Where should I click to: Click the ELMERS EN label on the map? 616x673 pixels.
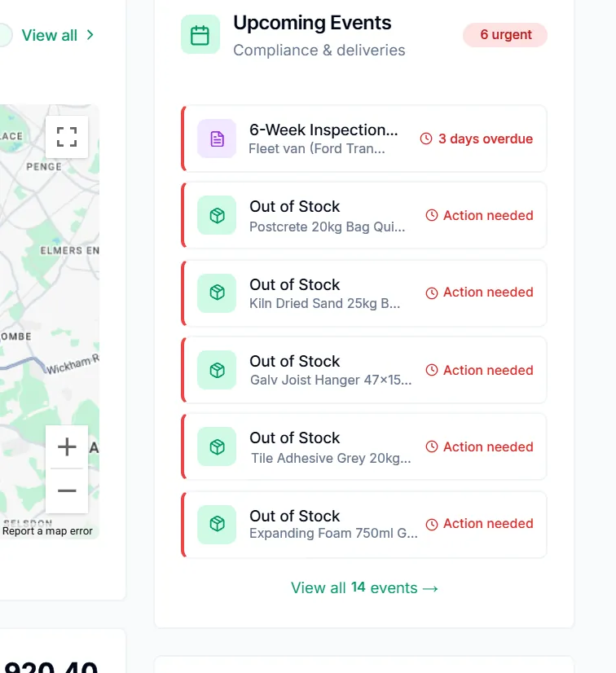pos(69,250)
